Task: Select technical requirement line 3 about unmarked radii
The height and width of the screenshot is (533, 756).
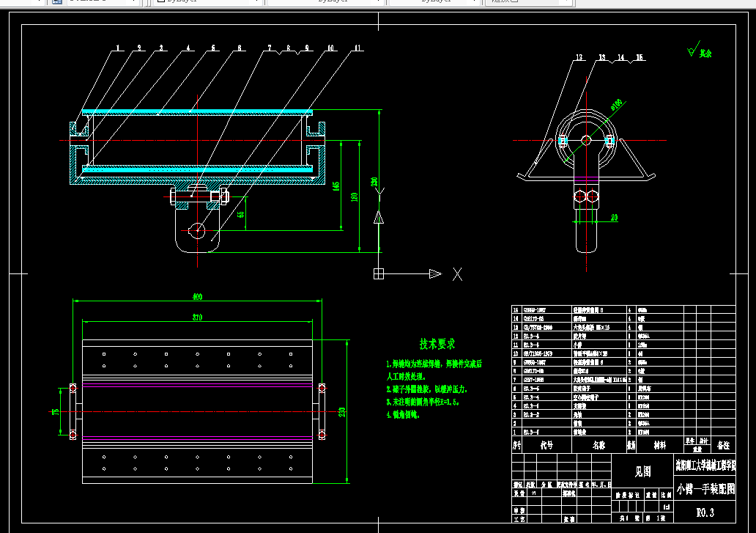Action: click(x=423, y=402)
